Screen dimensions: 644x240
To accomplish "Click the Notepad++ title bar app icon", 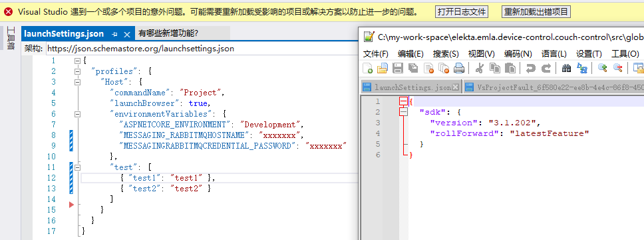I will [x=369, y=37].
